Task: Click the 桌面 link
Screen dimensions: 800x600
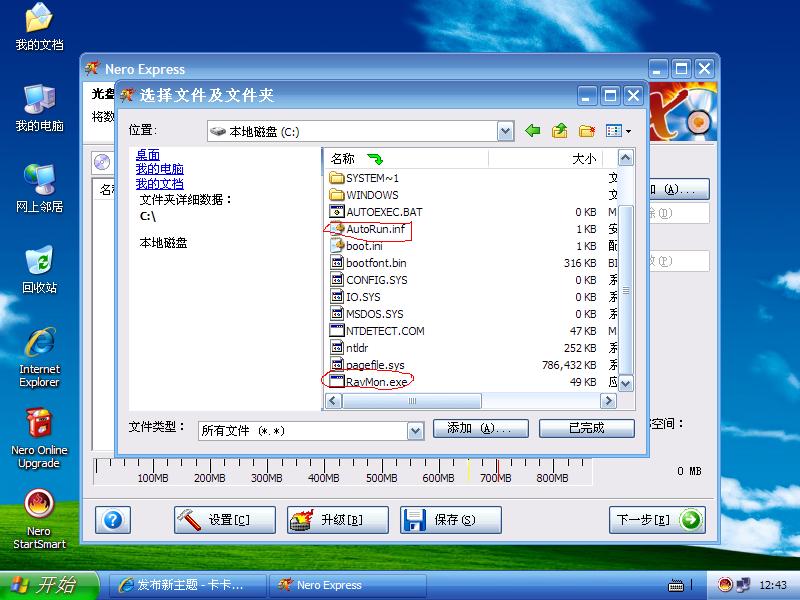Action: tap(147, 154)
